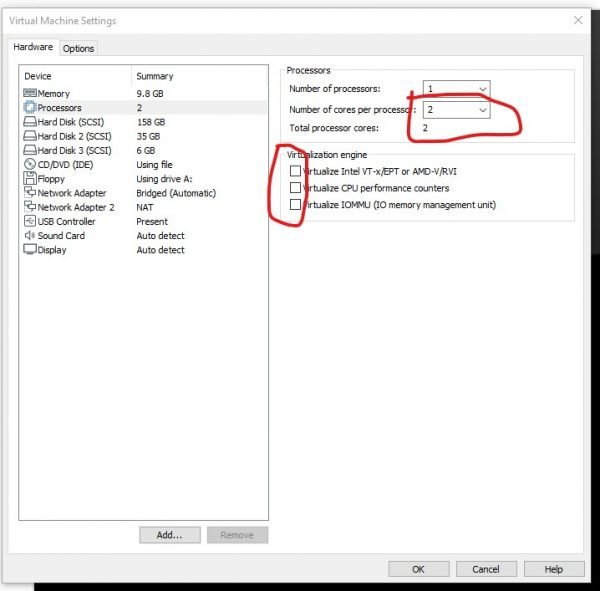Click the Hard Disk 2 (SCSI) drive icon
600x591 pixels.
(30, 136)
